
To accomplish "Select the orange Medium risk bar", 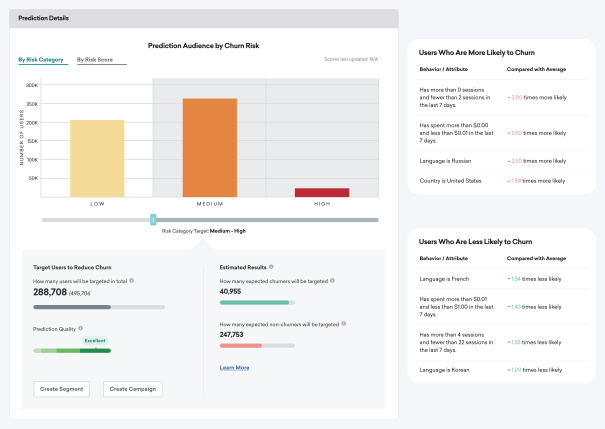I will pos(210,148).
